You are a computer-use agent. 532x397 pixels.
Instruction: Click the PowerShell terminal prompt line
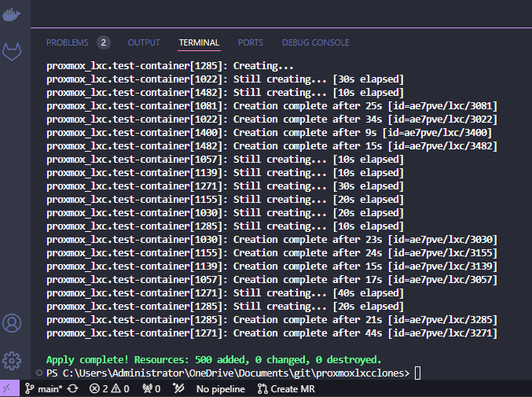(x=229, y=373)
